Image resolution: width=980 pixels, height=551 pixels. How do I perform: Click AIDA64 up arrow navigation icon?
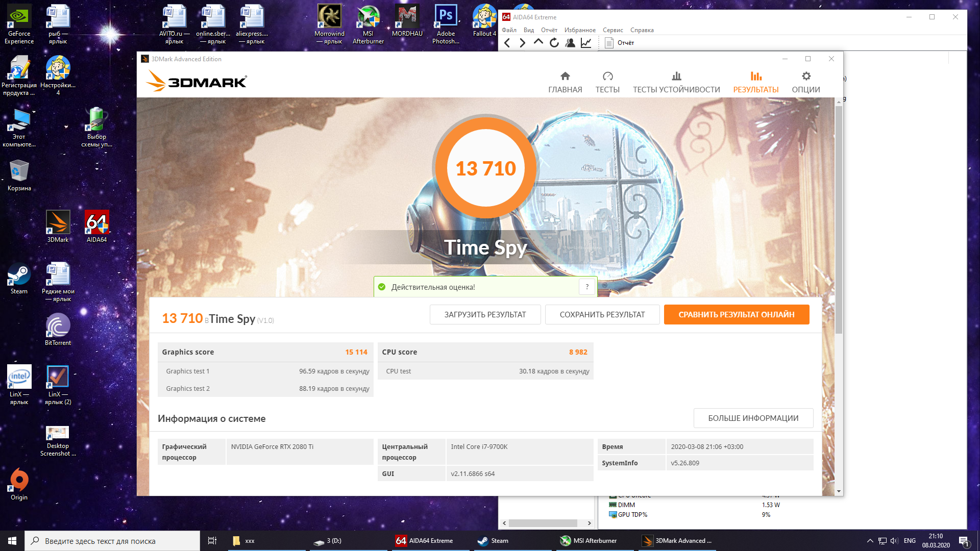(x=538, y=43)
